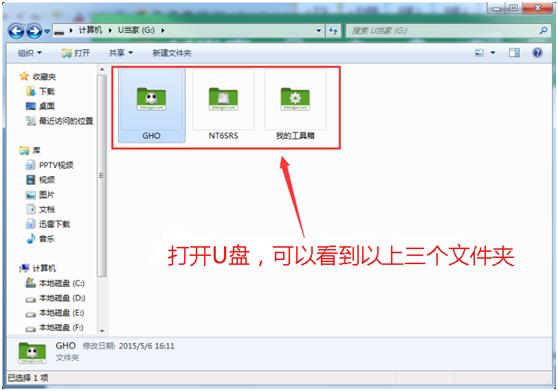This screenshot has width=558, height=391.
Task: Expand arrow between 计算机 and U当家 breadcrumbs
Action: [110, 31]
